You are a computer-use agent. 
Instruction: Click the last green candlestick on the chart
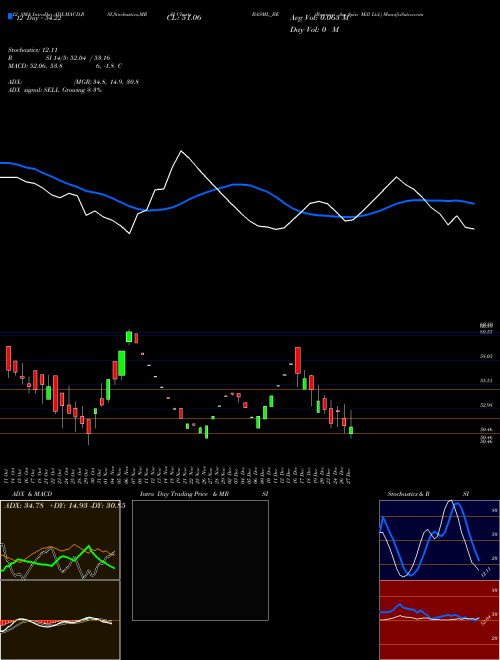[351, 430]
